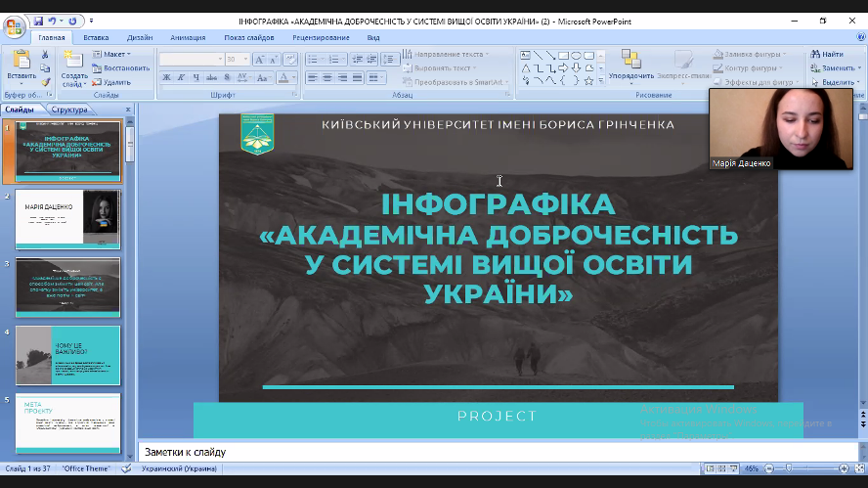The width and height of the screenshot is (868, 488).
Task: Click the Format Painter brush icon
Action: [45, 82]
